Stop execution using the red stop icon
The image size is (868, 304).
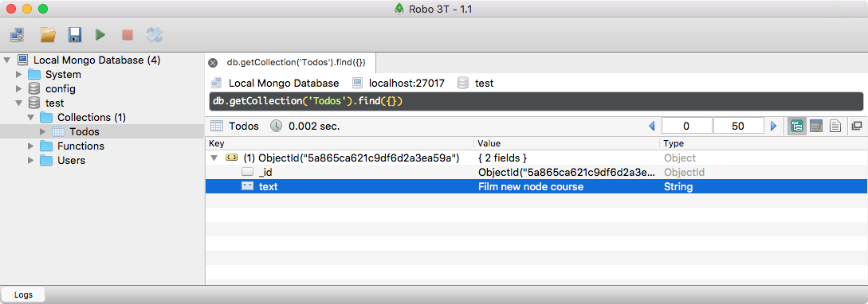pos(128,35)
